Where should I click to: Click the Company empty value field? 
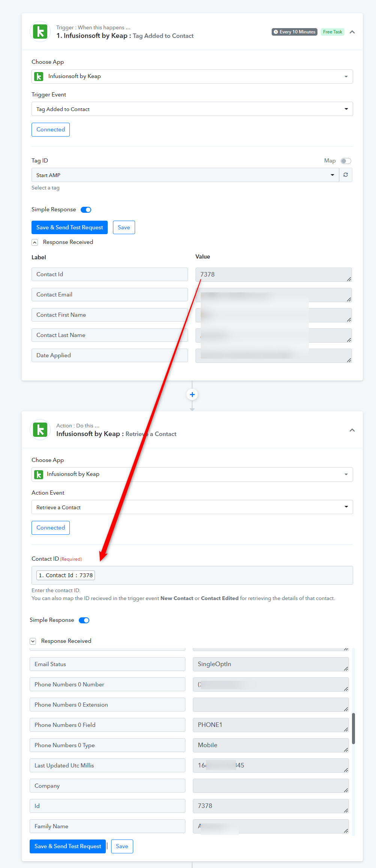[x=271, y=786]
